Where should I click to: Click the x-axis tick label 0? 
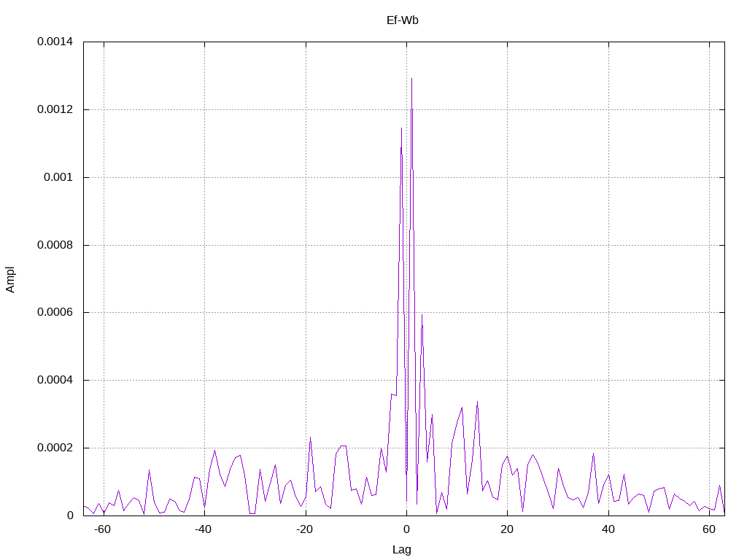click(406, 529)
